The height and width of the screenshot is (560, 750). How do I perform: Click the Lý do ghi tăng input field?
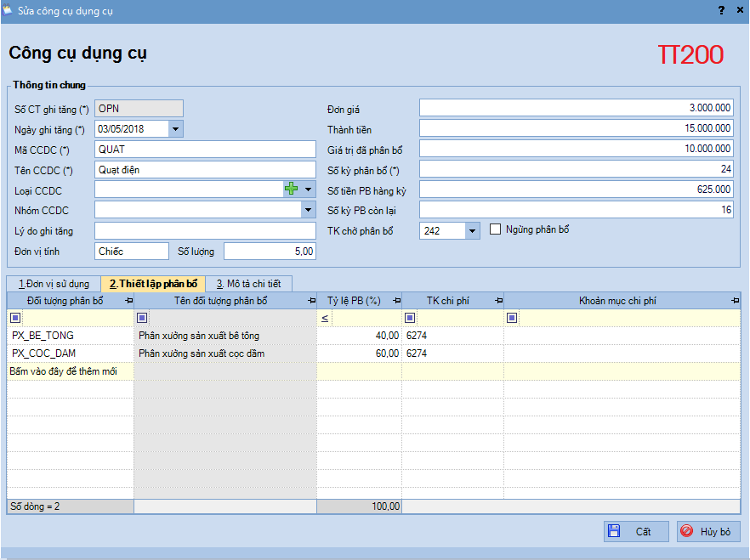point(205,230)
